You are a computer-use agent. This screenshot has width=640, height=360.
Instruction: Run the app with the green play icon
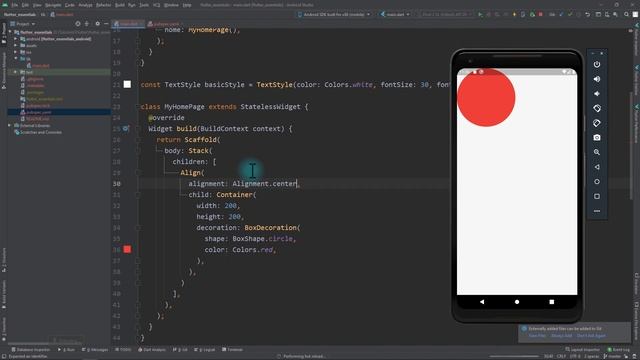pos(480,14)
